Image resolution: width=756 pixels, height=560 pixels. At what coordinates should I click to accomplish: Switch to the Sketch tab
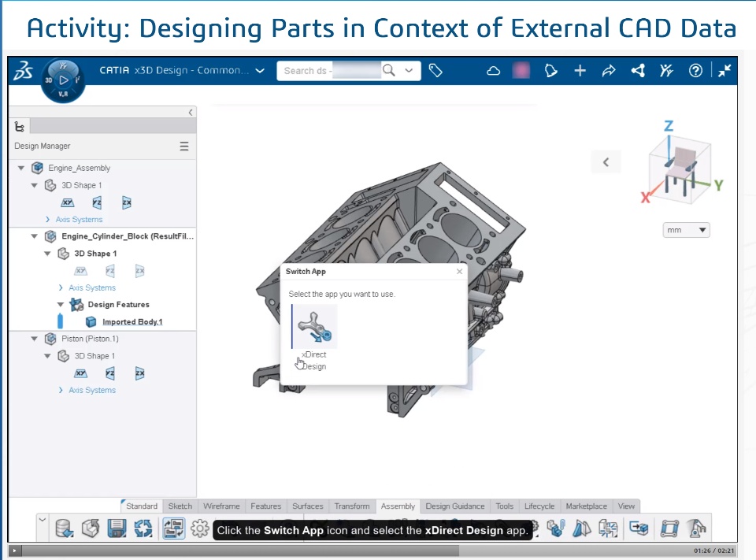[180, 506]
